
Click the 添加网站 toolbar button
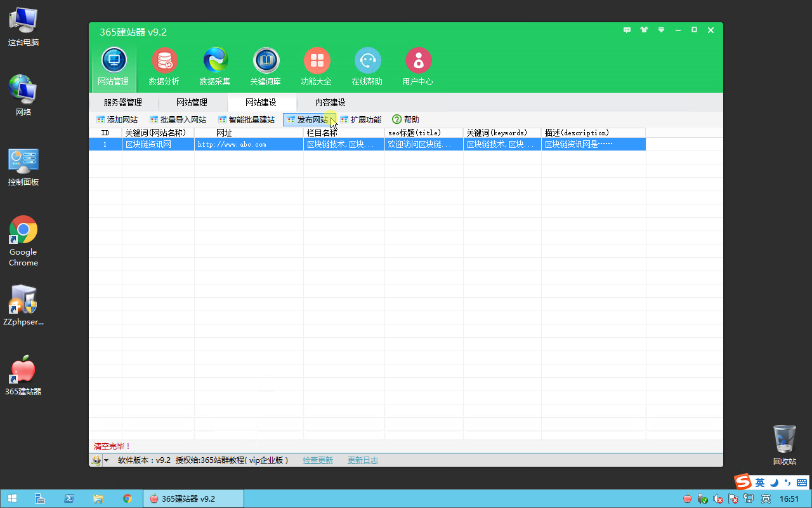(x=117, y=119)
